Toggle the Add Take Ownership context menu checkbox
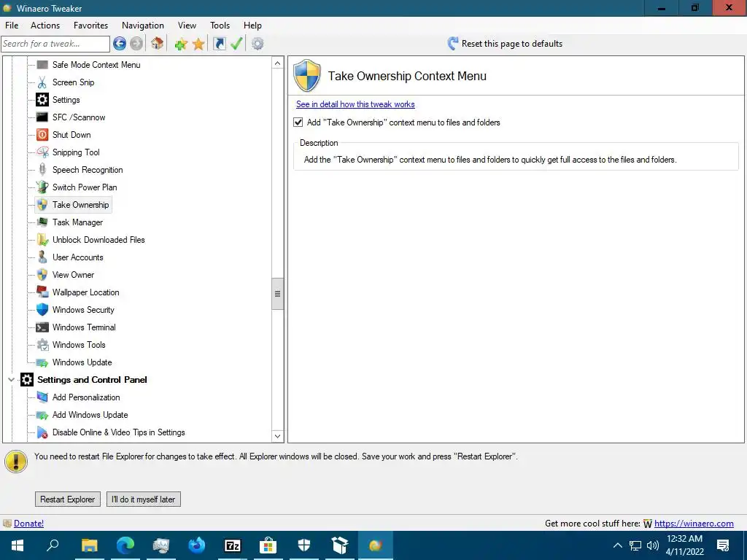The height and width of the screenshot is (560, 747). point(298,122)
